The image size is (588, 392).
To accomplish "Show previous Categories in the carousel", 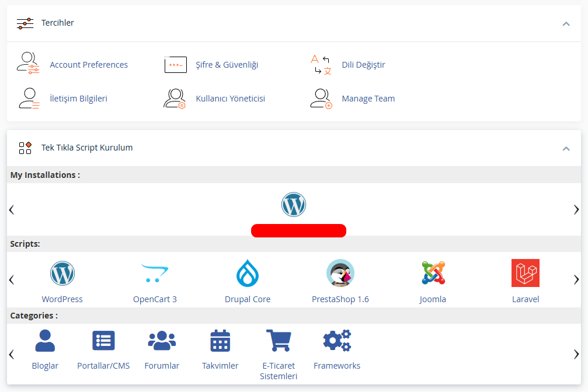I will click(12, 354).
